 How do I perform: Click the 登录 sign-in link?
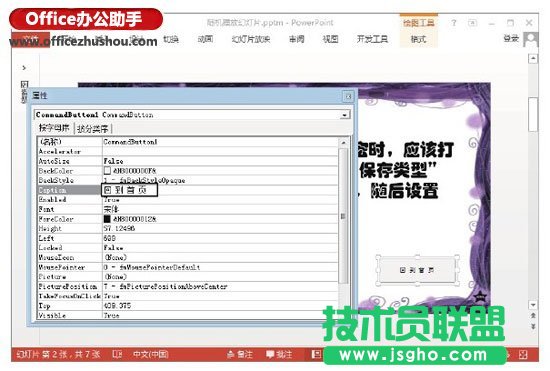(x=511, y=39)
